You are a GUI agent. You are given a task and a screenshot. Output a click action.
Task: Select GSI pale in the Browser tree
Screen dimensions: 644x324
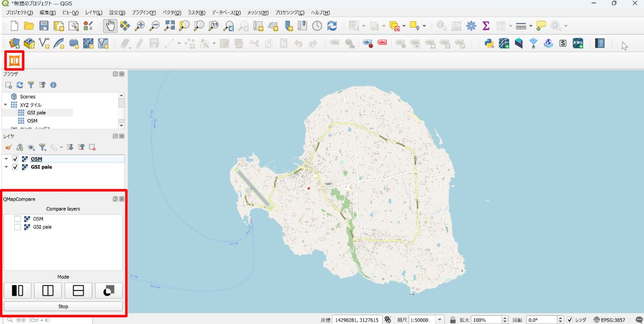pyautogui.click(x=36, y=112)
